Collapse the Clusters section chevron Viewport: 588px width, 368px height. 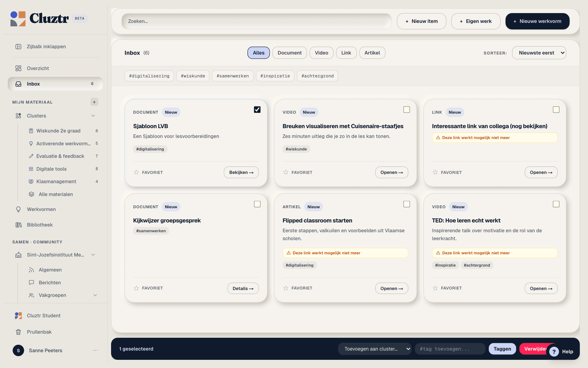pos(93,116)
